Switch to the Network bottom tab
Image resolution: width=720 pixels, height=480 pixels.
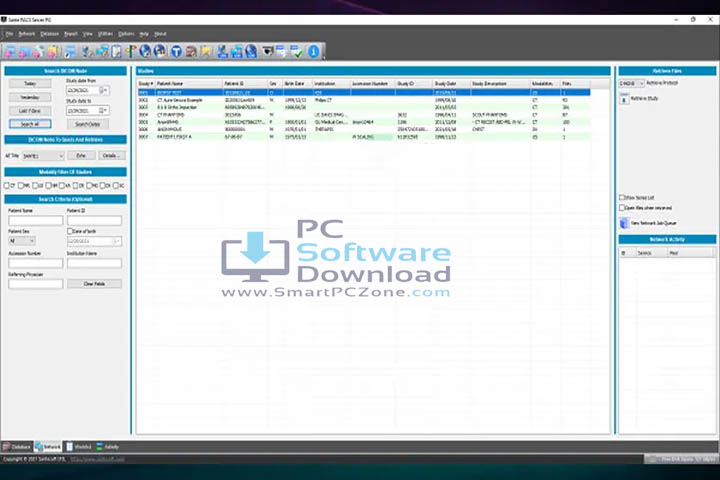click(48, 446)
